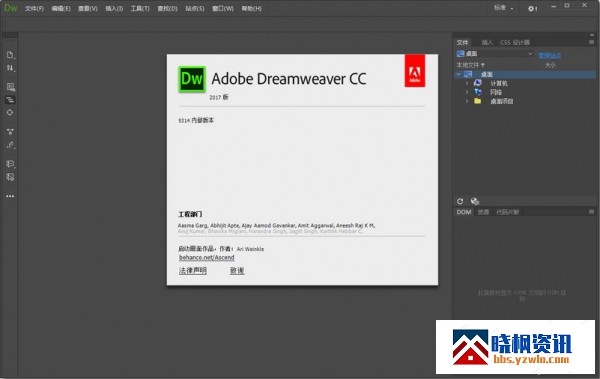The height and width of the screenshot is (379, 600).
Task: Click the Refresh icon in Files panel
Action: tap(460, 201)
